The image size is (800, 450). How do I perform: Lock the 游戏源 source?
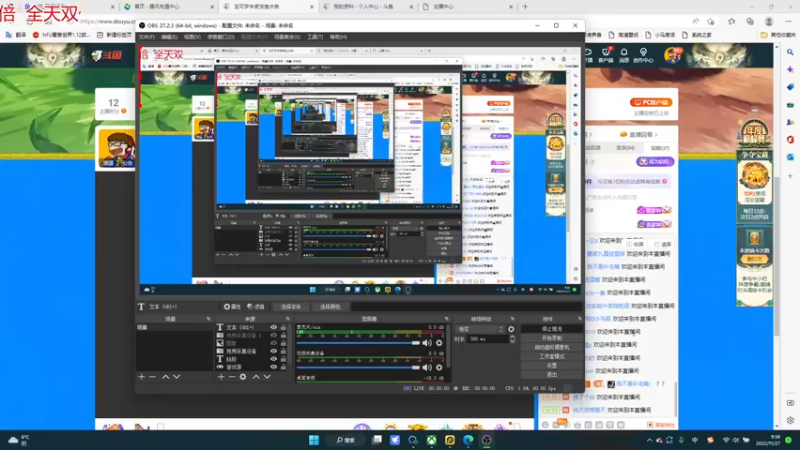click(x=283, y=367)
